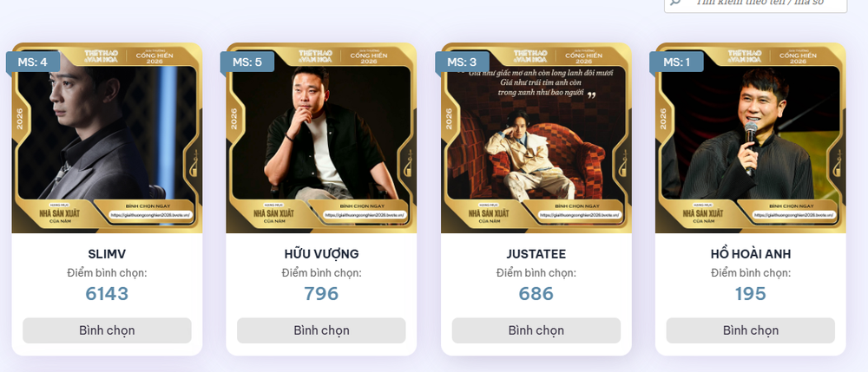Vote for JUSTATEE with Bình chọn button
Image resolution: width=868 pixels, height=372 pixels.
click(x=536, y=330)
